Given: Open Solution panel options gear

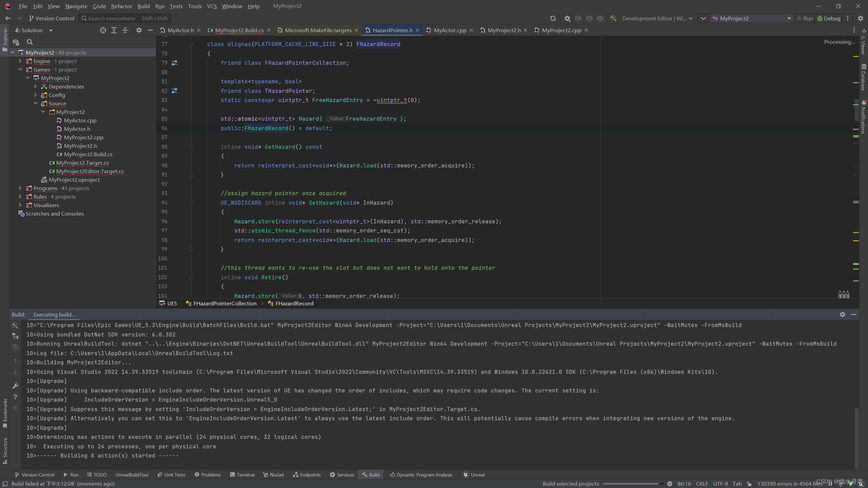Looking at the screenshot, I should click(x=139, y=30).
